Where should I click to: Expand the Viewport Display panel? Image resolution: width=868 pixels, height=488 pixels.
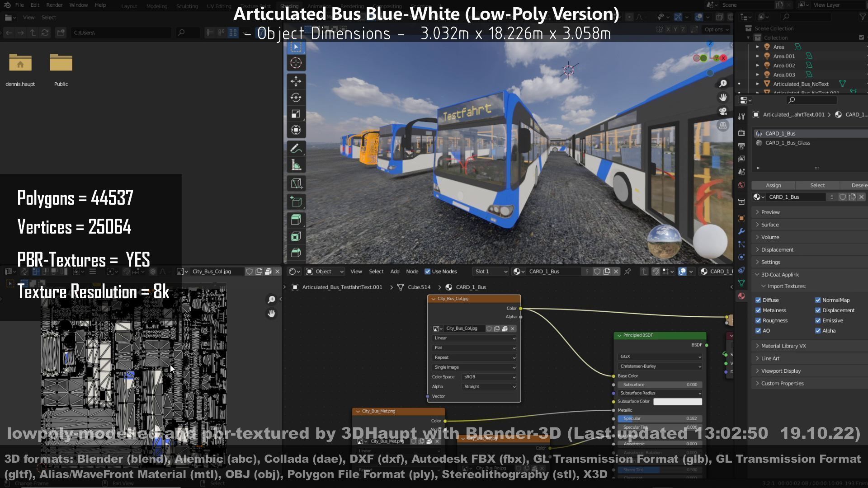(780, 371)
